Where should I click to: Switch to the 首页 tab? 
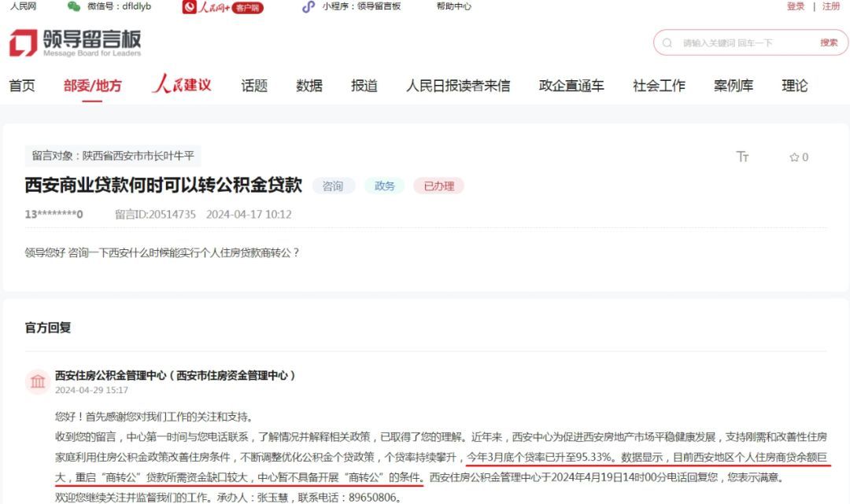[21, 85]
